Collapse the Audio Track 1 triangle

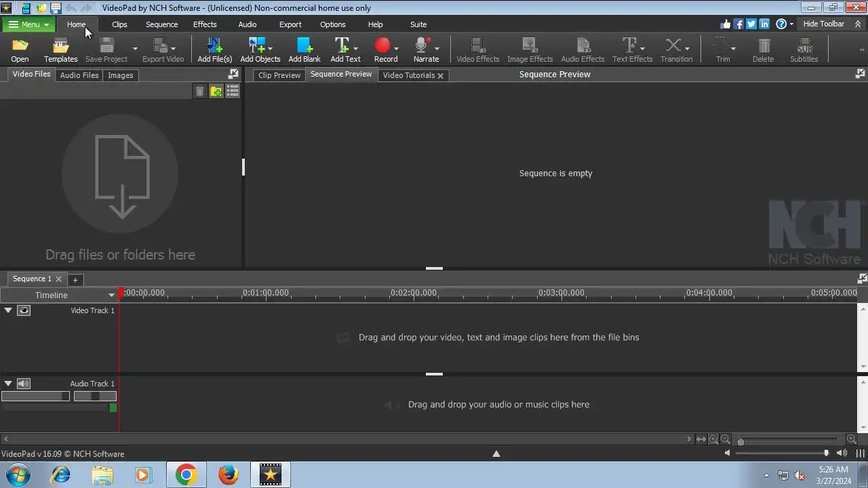8,384
